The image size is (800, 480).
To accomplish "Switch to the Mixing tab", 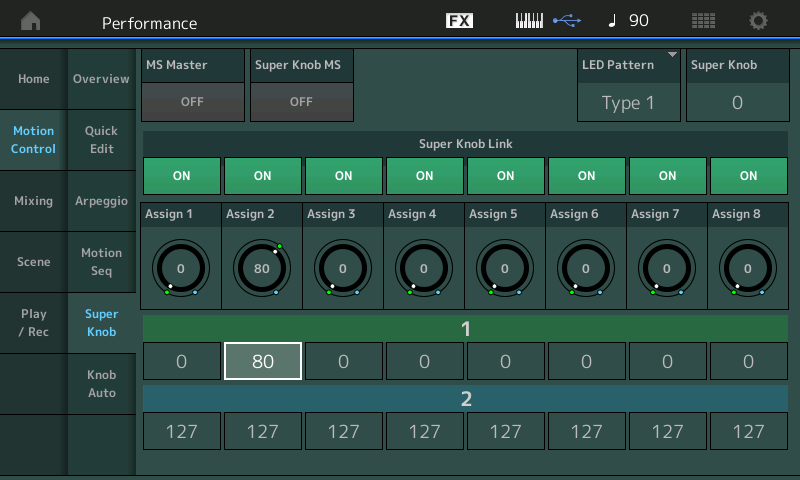I will coord(33,201).
